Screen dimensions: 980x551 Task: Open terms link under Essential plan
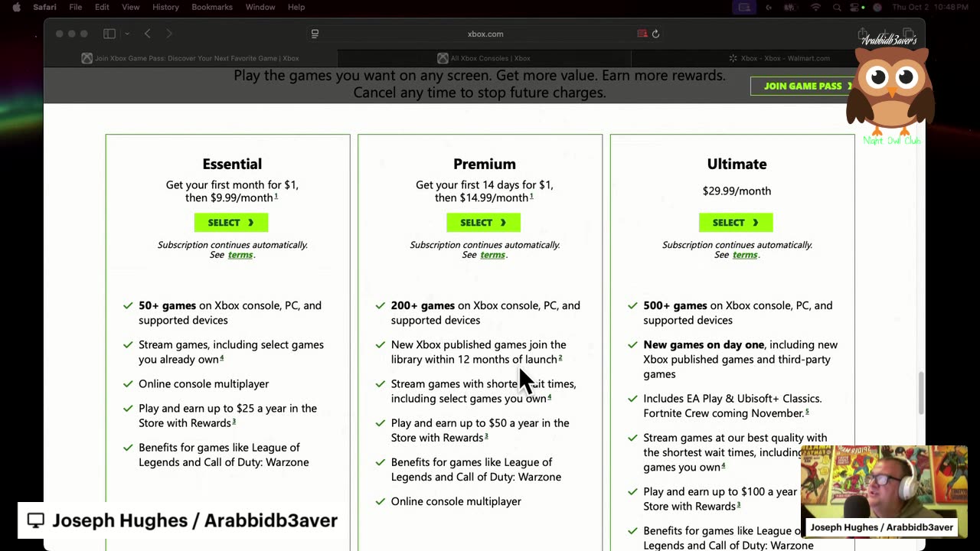point(240,255)
